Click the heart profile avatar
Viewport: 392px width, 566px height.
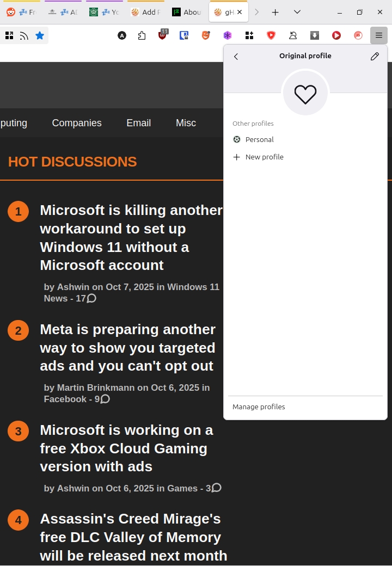[x=305, y=94]
